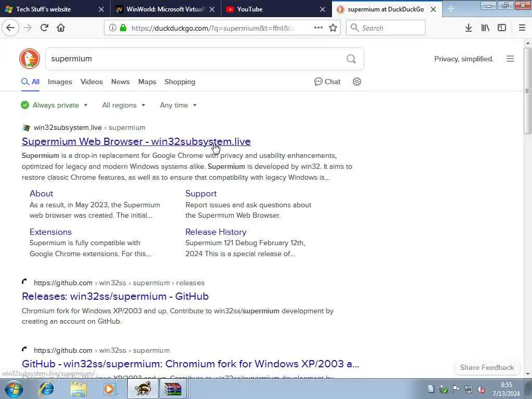Toggle the sidebar icon in Firefox toolbar
The image size is (532, 399).
502,28
